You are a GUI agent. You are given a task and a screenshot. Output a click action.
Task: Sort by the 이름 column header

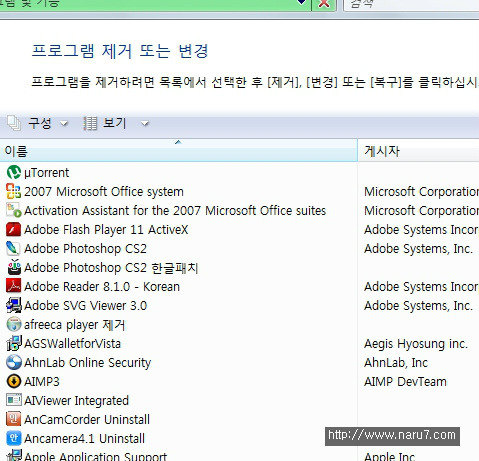tap(178, 151)
